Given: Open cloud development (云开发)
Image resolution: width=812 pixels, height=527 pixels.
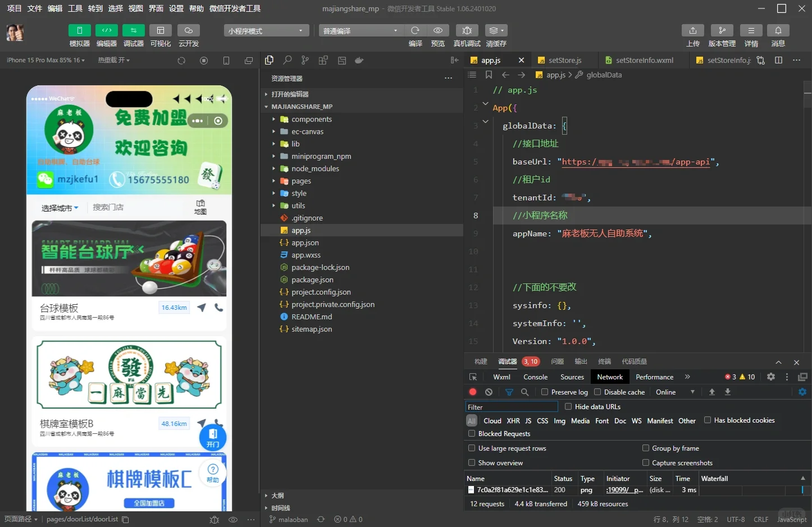Looking at the screenshot, I should tap(189, 30).
